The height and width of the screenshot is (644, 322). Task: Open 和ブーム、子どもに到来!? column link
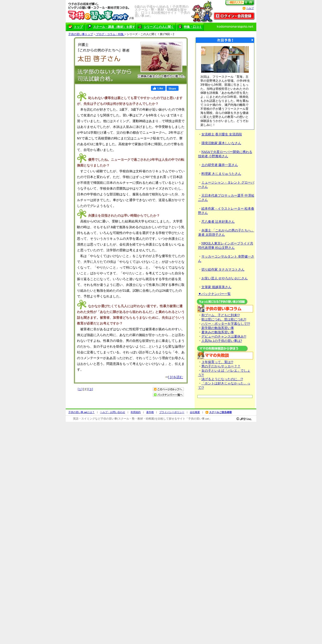pos(220,315)
